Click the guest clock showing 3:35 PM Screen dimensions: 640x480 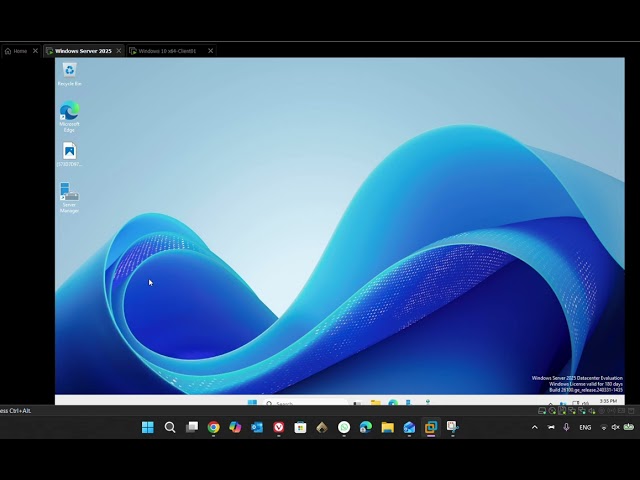coord(608,401)
